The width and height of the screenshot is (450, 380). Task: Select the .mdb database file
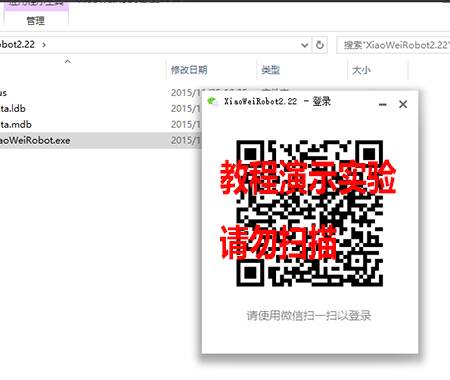[16, 124]
